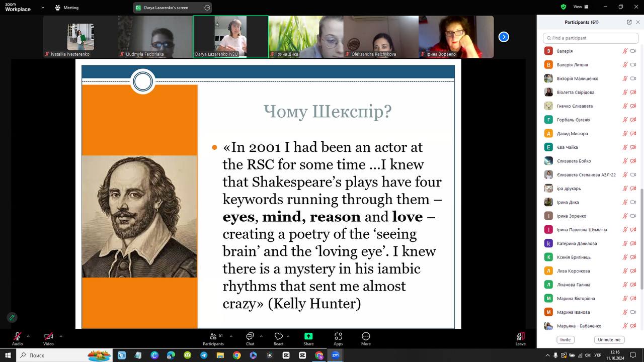Image resolution: width=644 pixels, height=362 pixels.
Task: Click the Find a participant search field
Action: coord(591,38)
